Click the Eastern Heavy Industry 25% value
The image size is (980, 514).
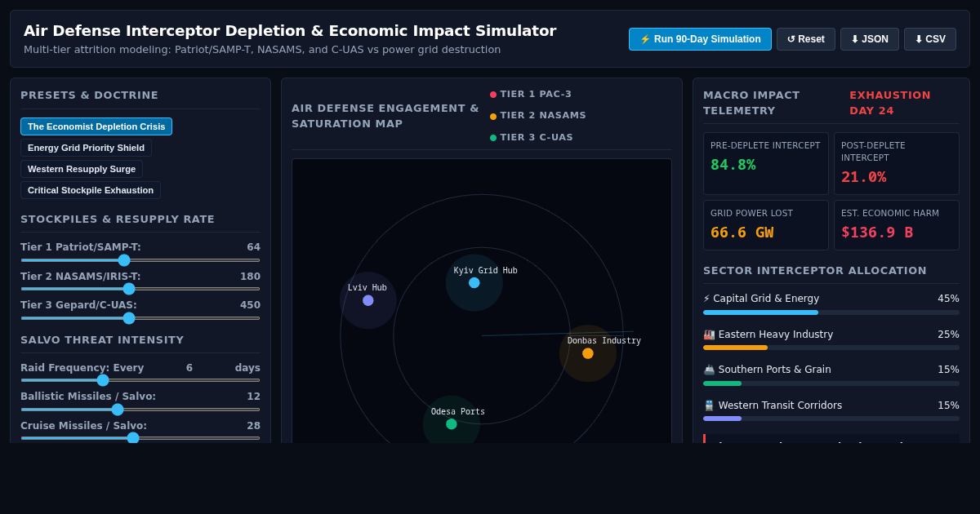click(948, 335)
